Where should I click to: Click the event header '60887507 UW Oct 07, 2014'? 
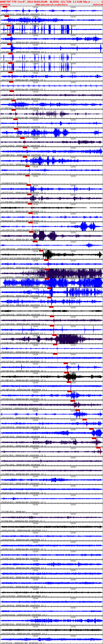click(x=17, y=2)
